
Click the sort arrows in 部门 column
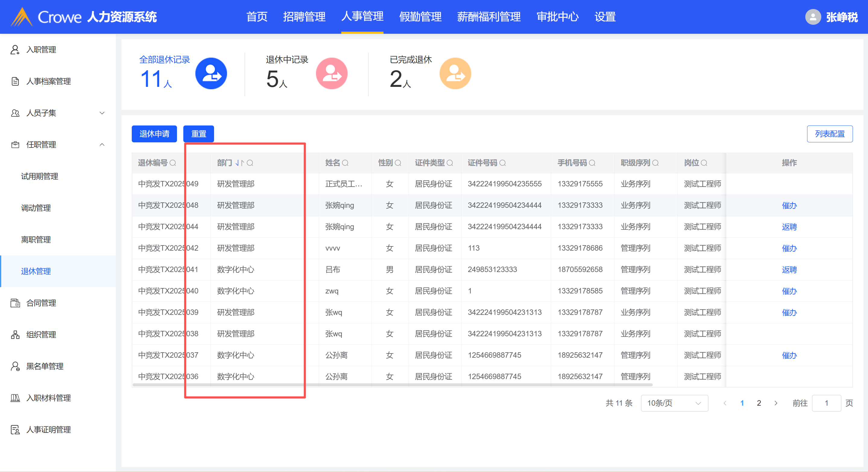click(x=239, y=163)
